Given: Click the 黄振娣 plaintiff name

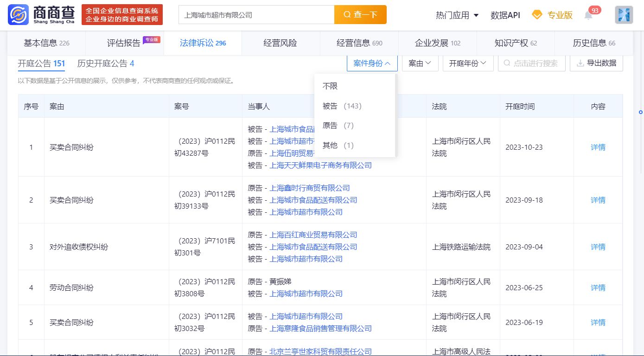Looking at the screenshot, I should (281, 282).
